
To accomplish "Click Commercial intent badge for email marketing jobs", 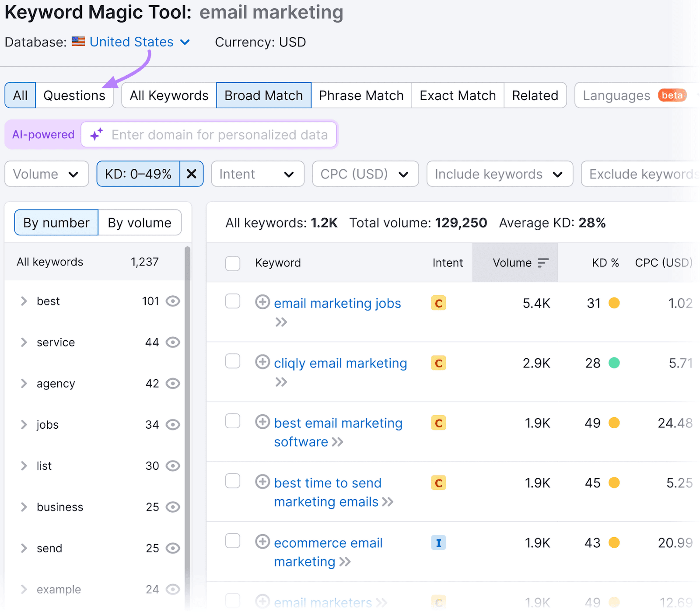I will pyautogui.click(x=438, y=303).
